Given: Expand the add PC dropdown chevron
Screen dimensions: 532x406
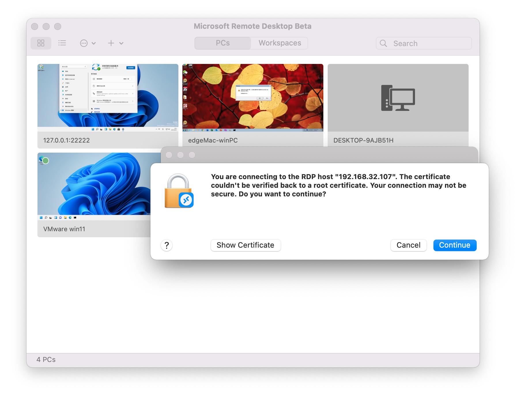Looking at the screenshot, I should coord(121,43).
